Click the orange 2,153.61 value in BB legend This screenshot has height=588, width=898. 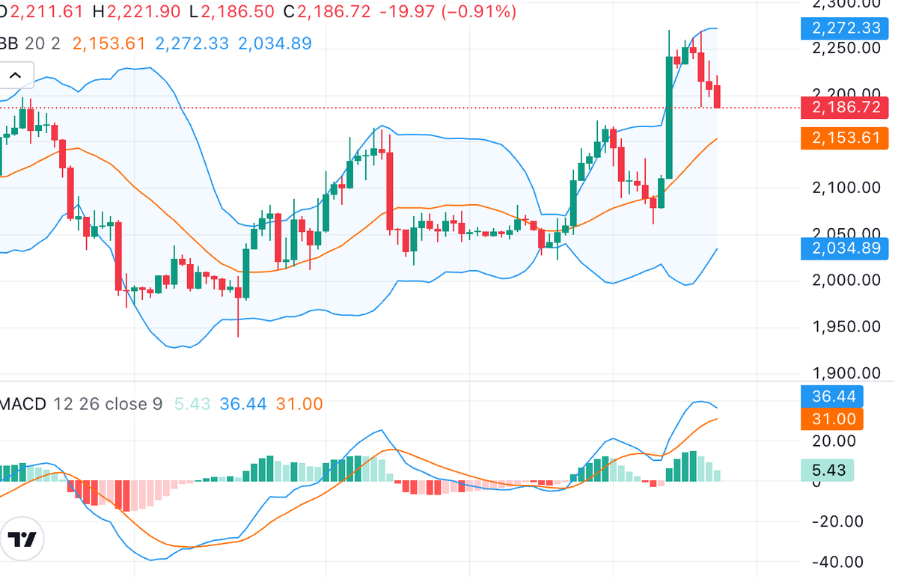pyautogui.click(x=109, y=43)
